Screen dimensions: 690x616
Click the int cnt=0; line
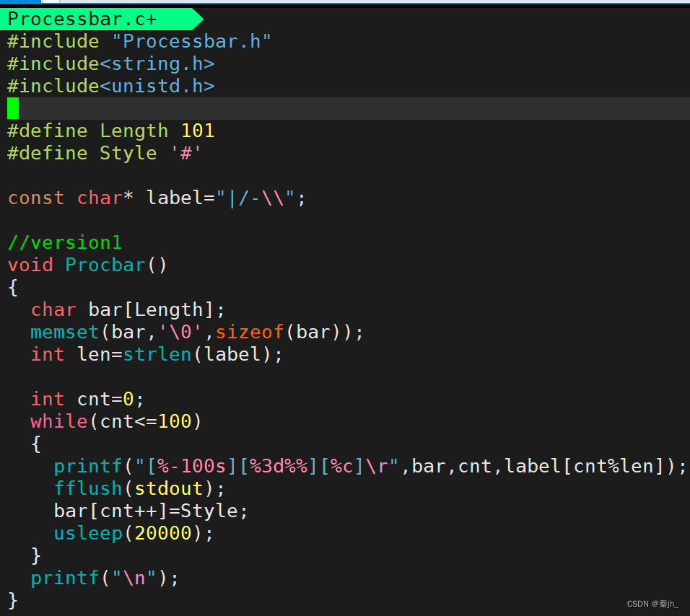(87, 400)
